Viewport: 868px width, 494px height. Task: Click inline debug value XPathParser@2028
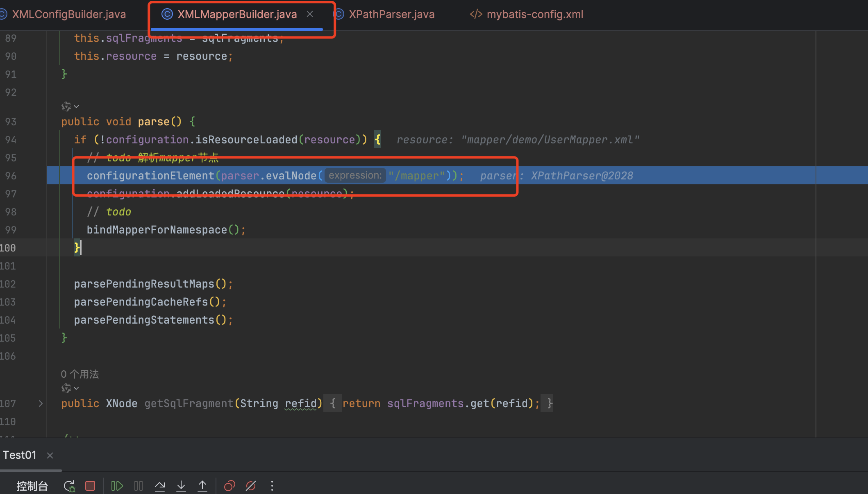click(x=582, y=176)
